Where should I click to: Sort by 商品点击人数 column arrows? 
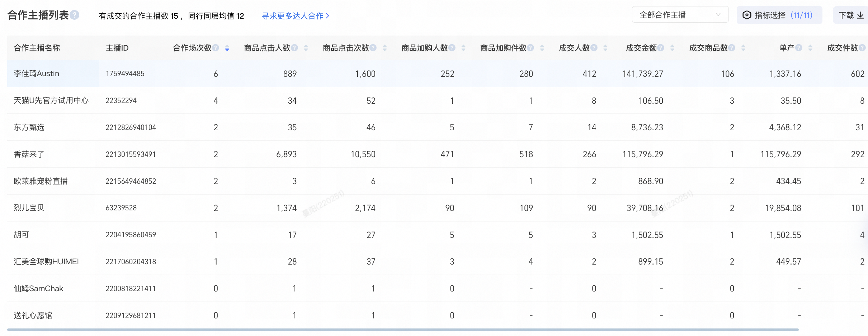click(306, 48)
